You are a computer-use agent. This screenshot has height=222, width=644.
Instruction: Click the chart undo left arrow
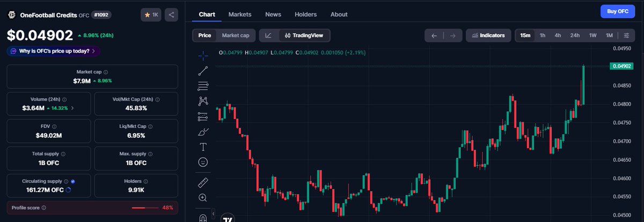[x=434, y=35]
